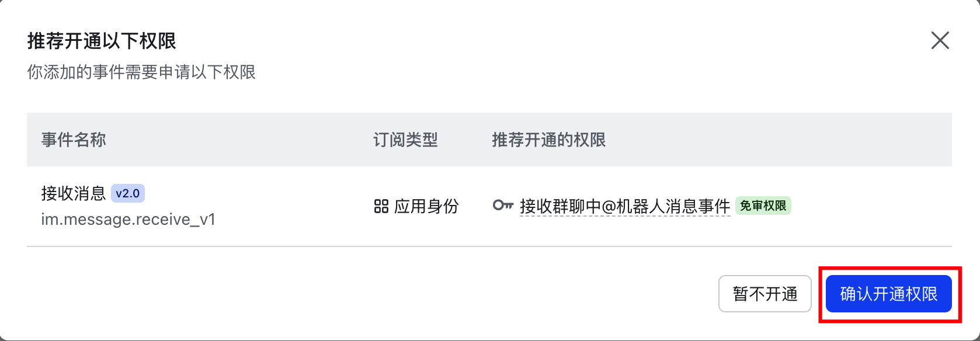Image resolution: width=980 pixels, height=341 pixels.
Task: Close the recommended permissions dialog
Action: point(940,40)
